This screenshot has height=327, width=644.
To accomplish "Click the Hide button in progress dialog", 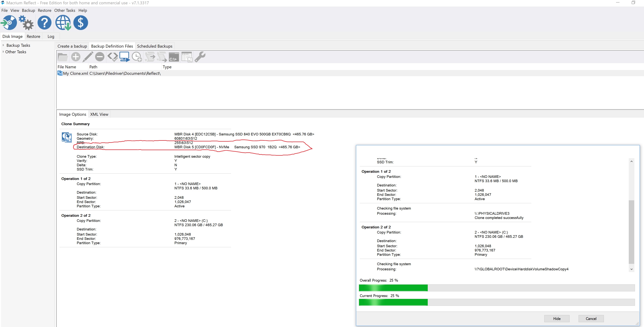I will pos(557,318).
